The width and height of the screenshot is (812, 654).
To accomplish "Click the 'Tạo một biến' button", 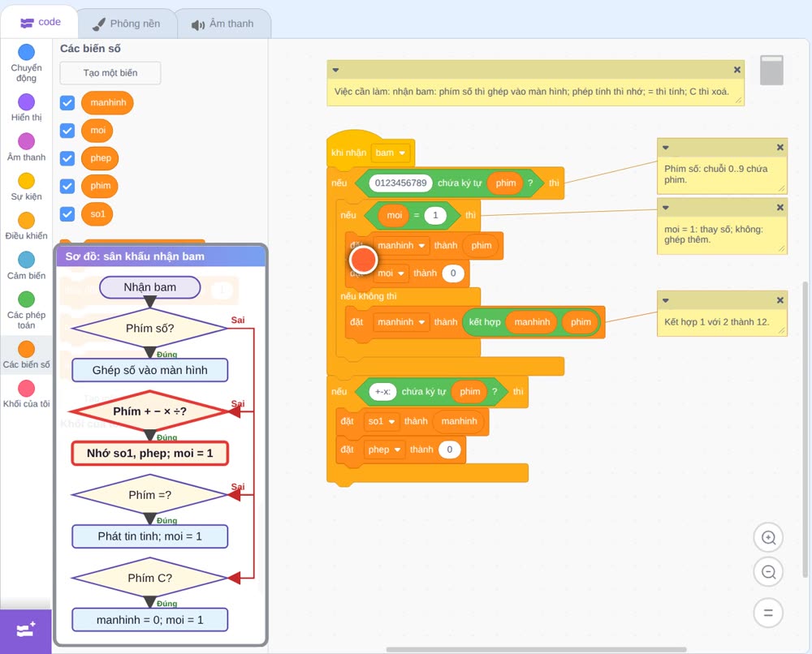I will click(x=110, y=73).
